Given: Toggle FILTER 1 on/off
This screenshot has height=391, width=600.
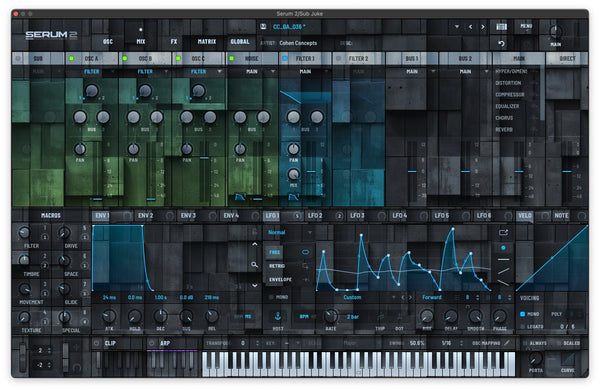Looking at the screenshot, I should click(x=285, y=58).
